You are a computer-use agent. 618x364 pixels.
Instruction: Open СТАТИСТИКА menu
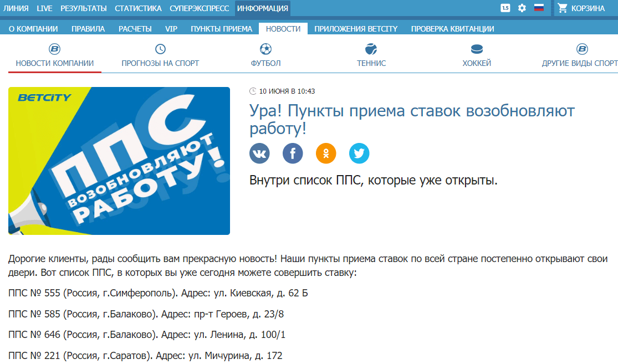click(139, 8)
